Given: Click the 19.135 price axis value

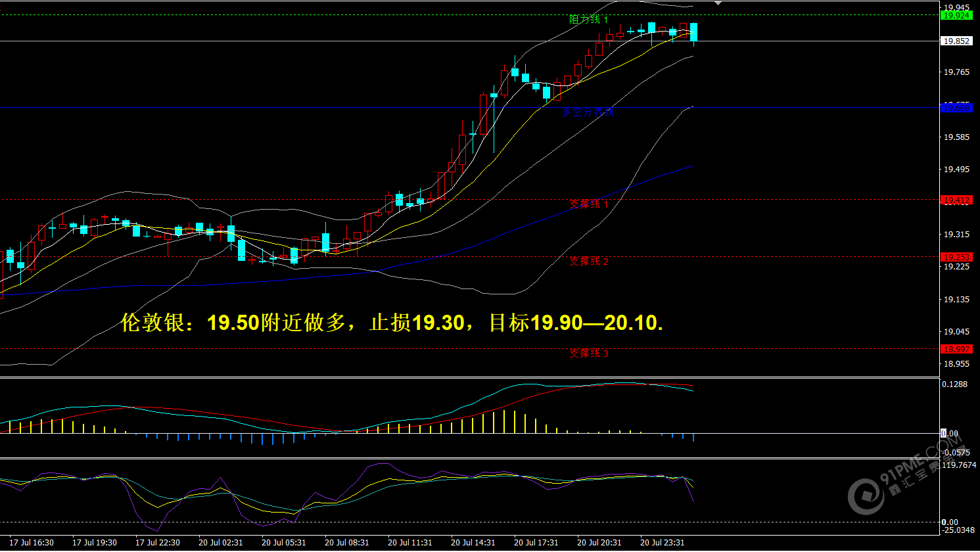Looking at the screenshot, I should pos(956,300).
